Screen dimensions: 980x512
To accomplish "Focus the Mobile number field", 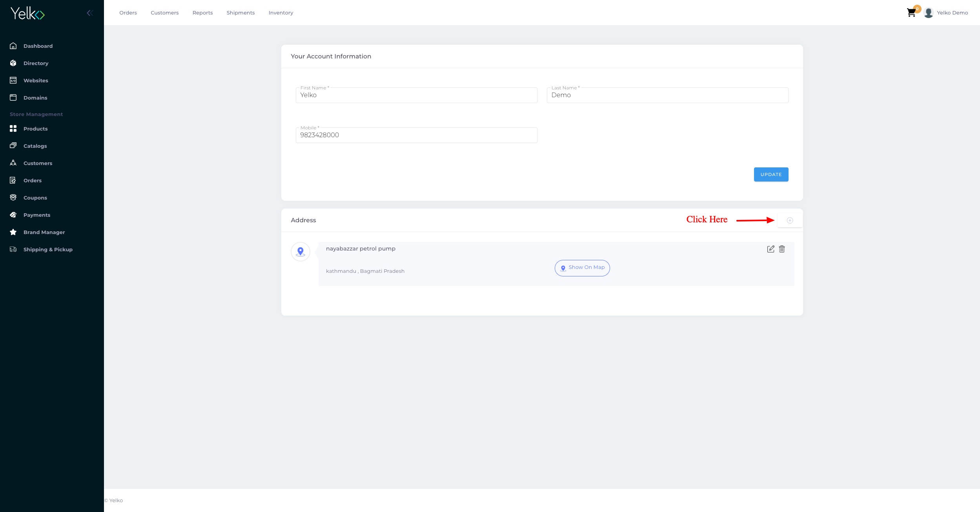I will click(416, 135).
